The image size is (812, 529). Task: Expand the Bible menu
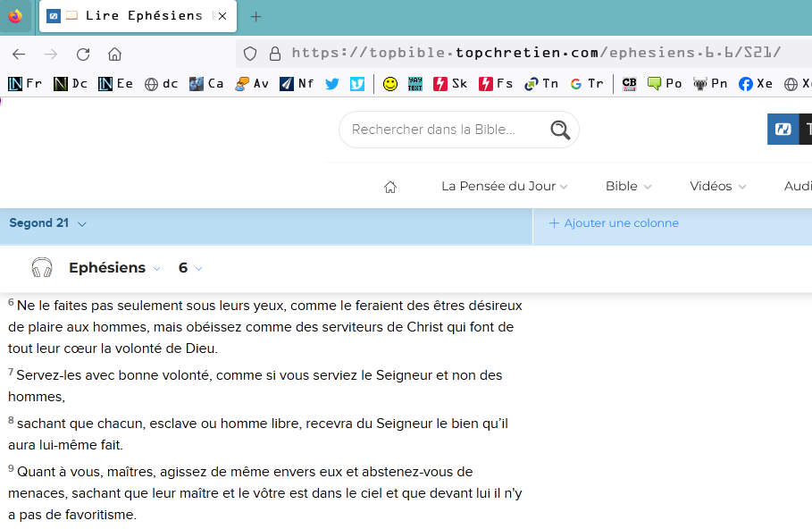click(x=628, y=186)
